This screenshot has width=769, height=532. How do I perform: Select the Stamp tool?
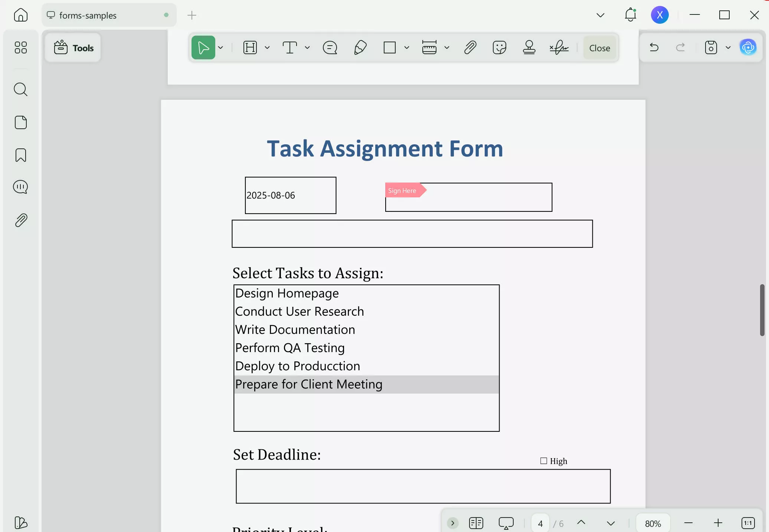[529, 47]
